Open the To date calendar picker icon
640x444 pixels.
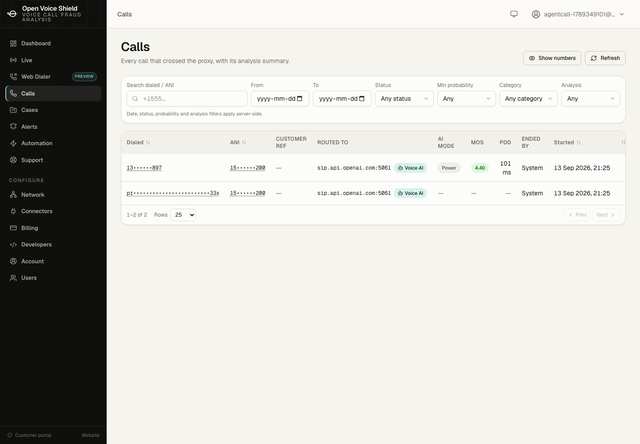click(x=362, y=99)
